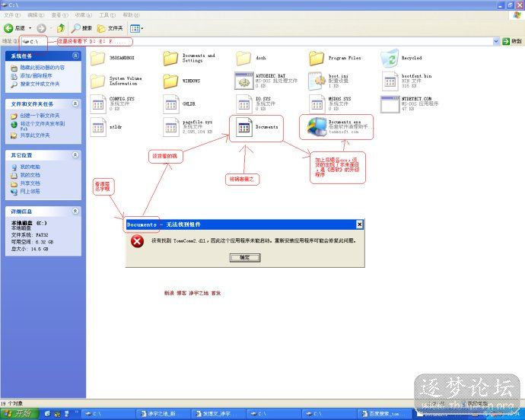Screen dimensions: 525x420
Task: Select the WINDOWS folder icon
Action: click(x=170, y=81)
